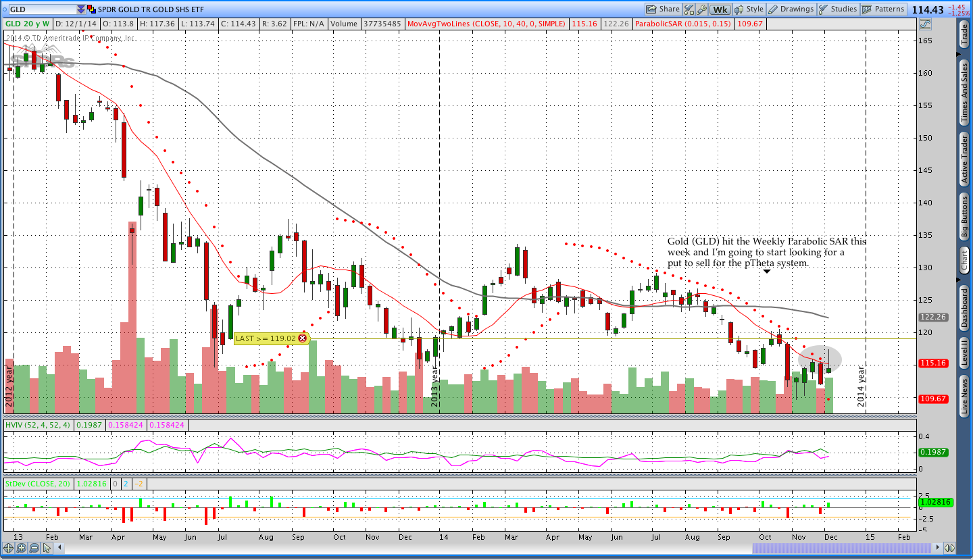Click the 2014 year vertical marker label
The width and height of the screenshot is (973, 560).
(x=861, y=386)
